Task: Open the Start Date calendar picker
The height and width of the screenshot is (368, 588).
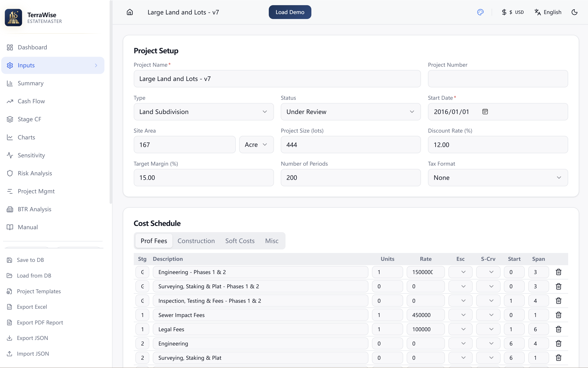Action: pos(485,112)
